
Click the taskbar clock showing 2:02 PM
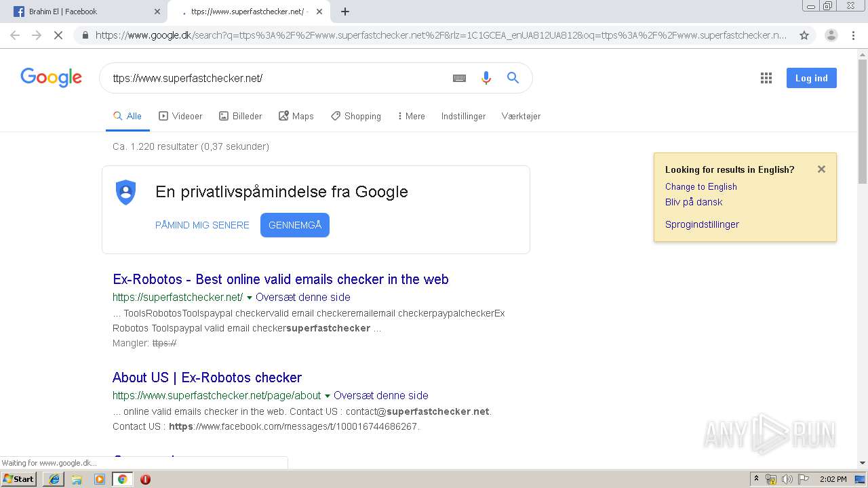(x=833, y=479)
